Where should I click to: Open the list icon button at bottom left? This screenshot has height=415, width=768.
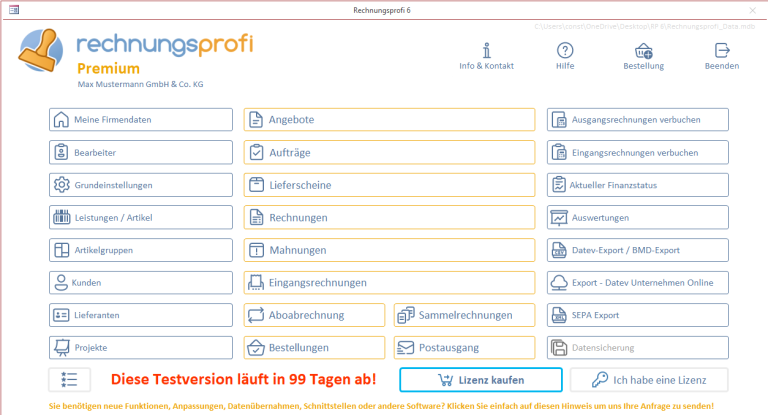click(69, 380)
